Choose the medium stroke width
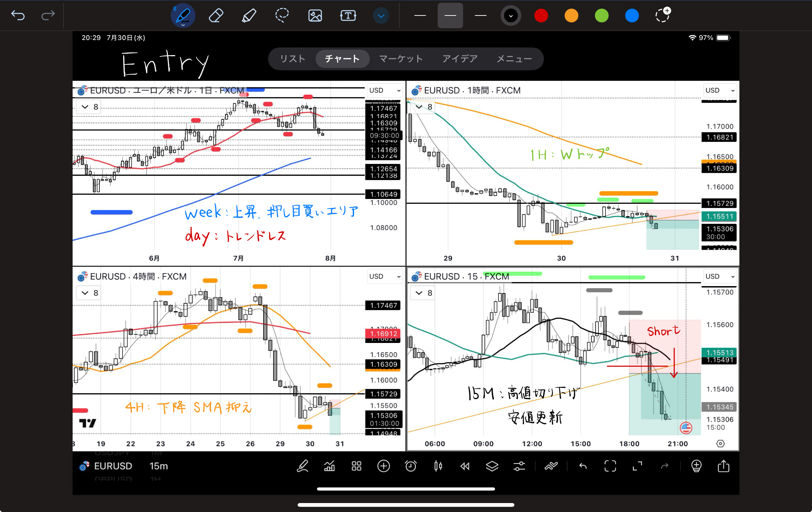 (x=450, y=15)
